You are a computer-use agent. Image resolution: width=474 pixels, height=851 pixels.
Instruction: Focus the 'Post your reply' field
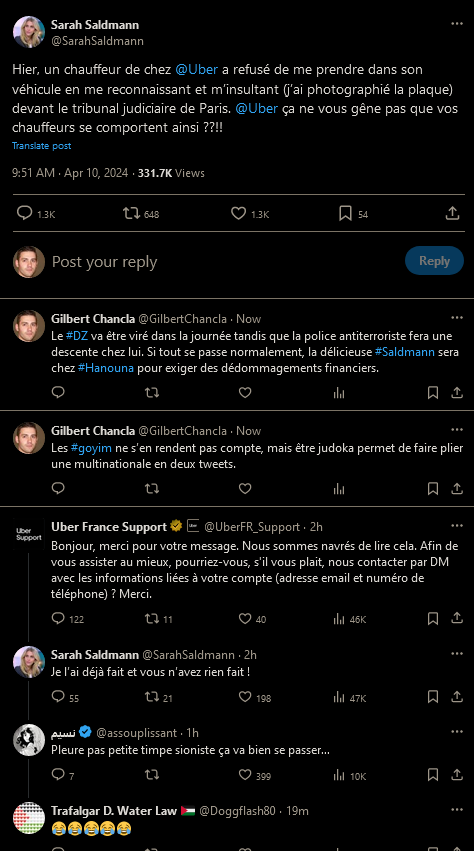pyautogui.click(x=223, y=262)
